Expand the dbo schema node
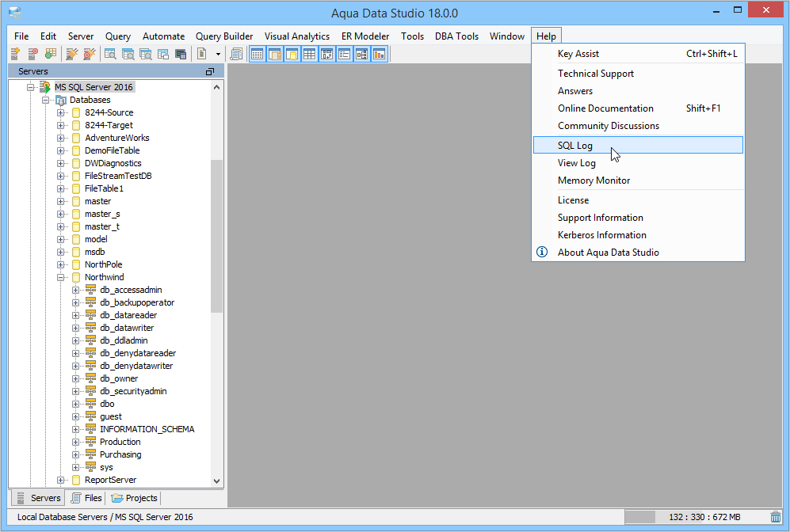Viewport: 790px width, 532px height. (75, 405)
